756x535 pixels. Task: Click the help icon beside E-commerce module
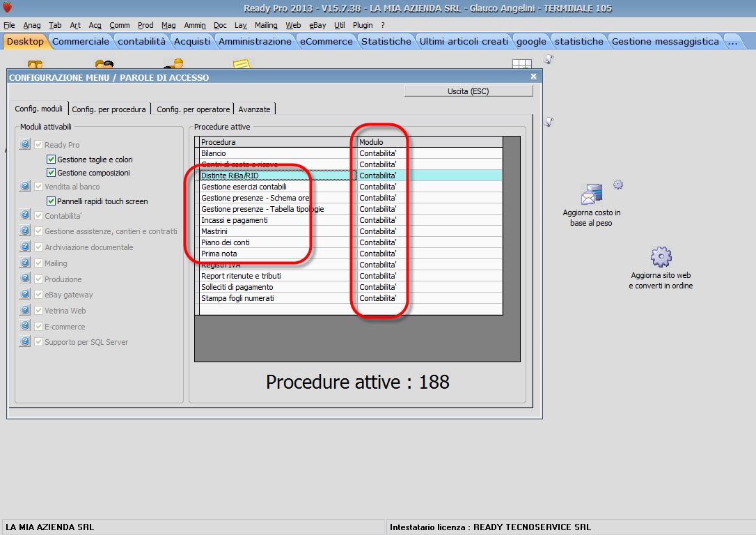tap(25, 325)
